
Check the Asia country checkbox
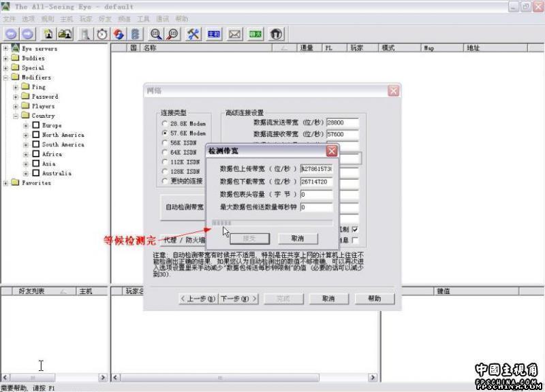point(36,163)
